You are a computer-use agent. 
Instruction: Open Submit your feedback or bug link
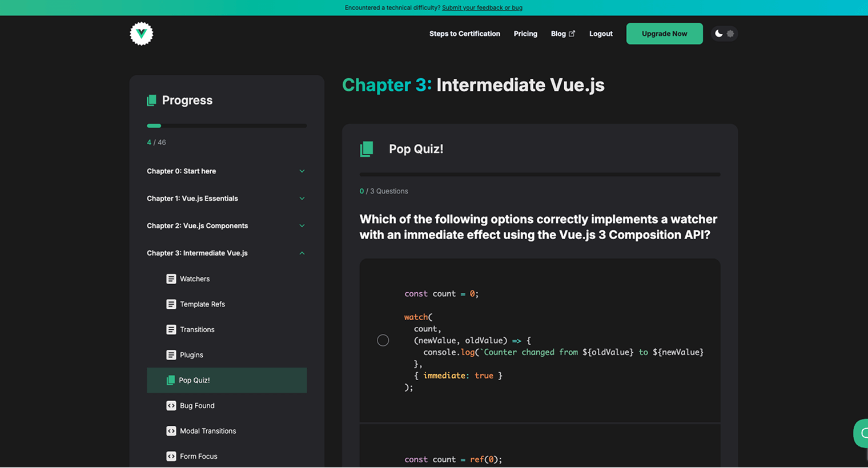tap(482, 8)
